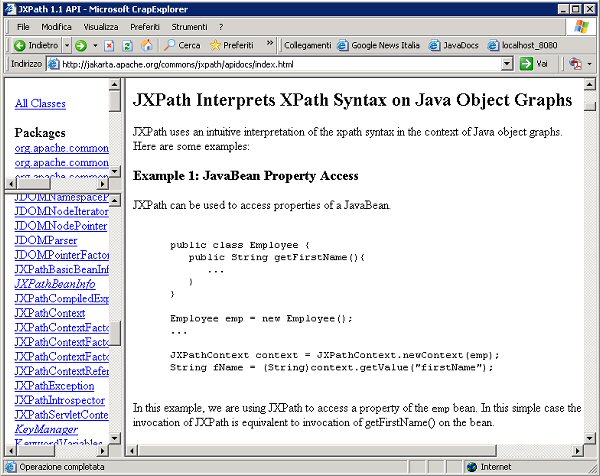600x476 pixels.
Task: Click the PDF toolbar icon
Action: pos(575,64)
